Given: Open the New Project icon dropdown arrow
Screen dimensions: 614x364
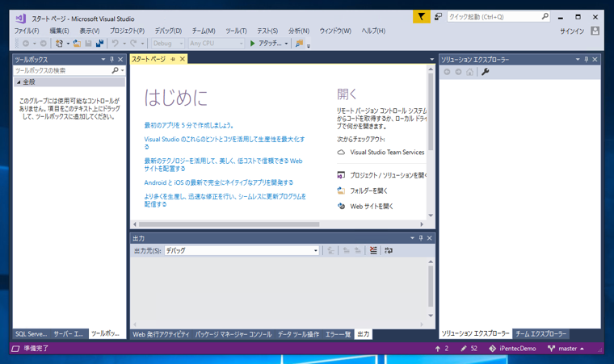Looking at the screenshot, I should tap(68, 44).
